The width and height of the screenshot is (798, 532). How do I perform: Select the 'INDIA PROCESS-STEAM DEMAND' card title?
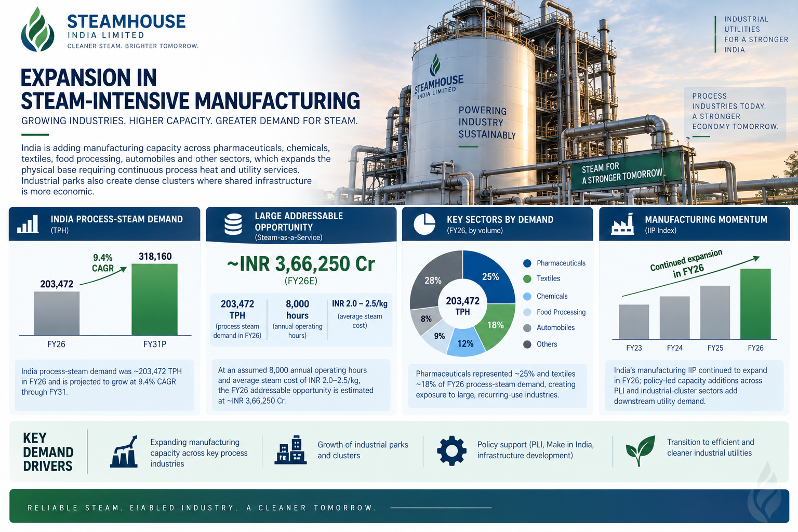pos(117,219)
